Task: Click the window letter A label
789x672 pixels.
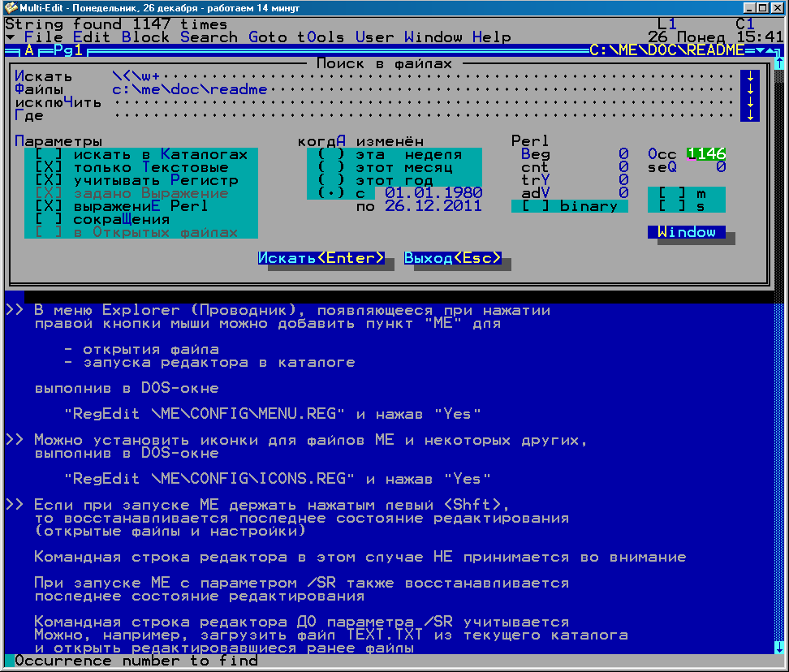Action: coord(29,50)
